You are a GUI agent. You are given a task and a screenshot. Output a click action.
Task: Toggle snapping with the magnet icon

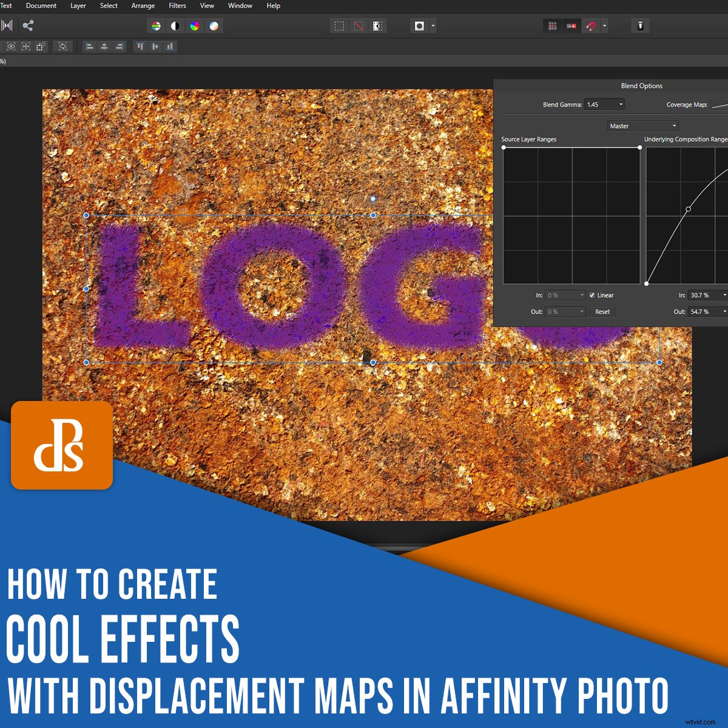(x=591, y=25)
